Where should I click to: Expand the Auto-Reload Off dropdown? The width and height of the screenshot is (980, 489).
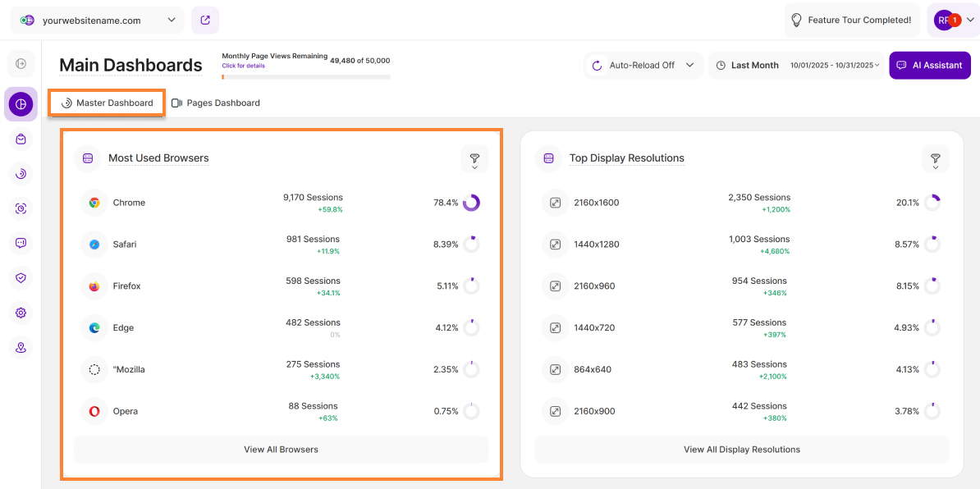[x=643, y=66]
